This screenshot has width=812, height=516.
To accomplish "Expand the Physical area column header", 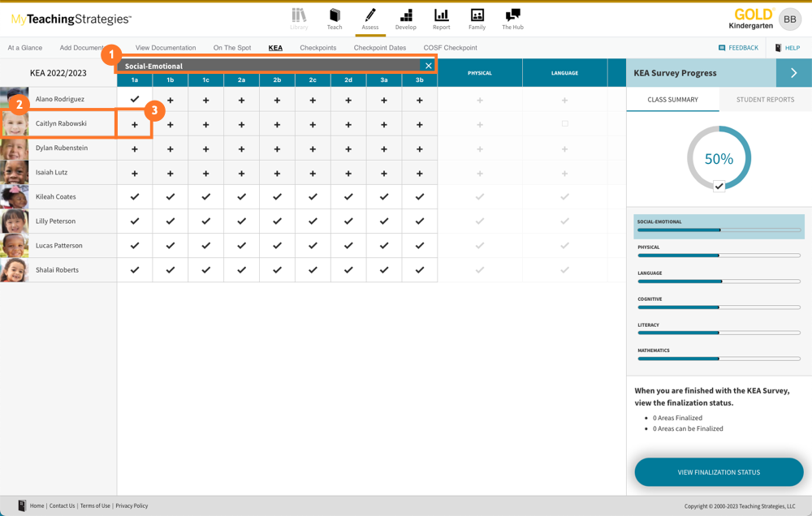I will [x=480, y=73].
